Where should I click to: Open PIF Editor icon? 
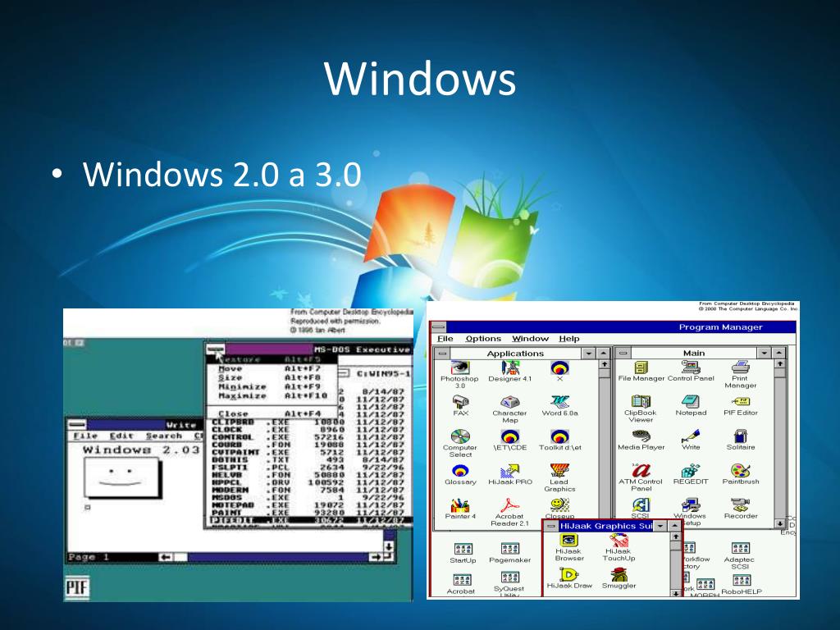tap(741, 405)
